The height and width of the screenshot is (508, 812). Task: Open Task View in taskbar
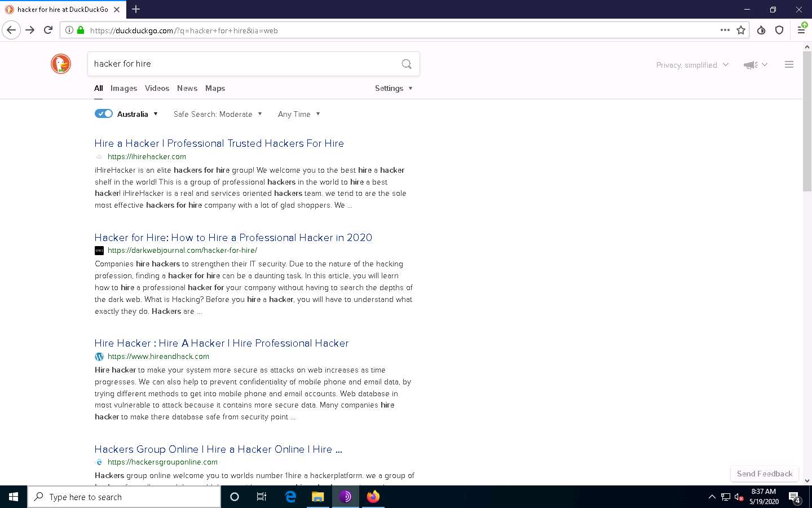pyautogui.click(x=262, y=497)
